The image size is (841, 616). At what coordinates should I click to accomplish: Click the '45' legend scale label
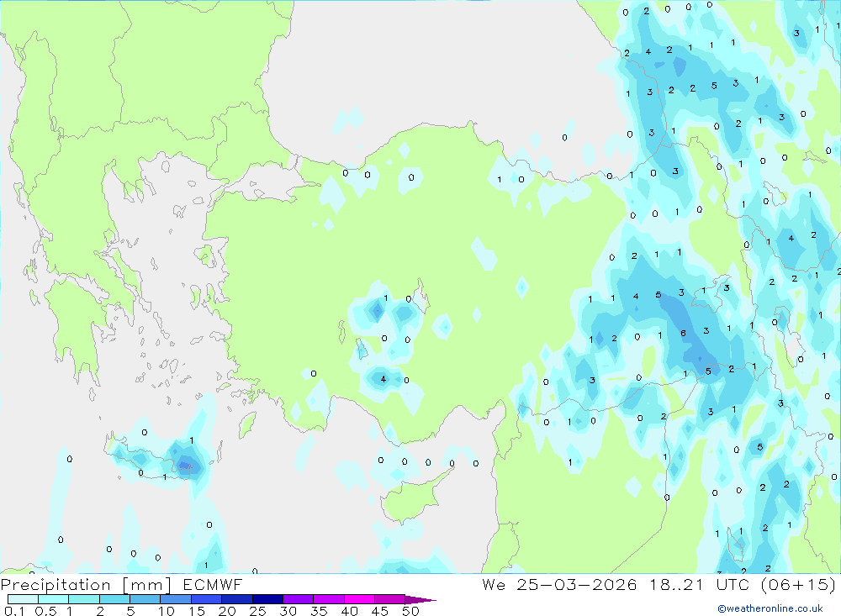(380, 611)
